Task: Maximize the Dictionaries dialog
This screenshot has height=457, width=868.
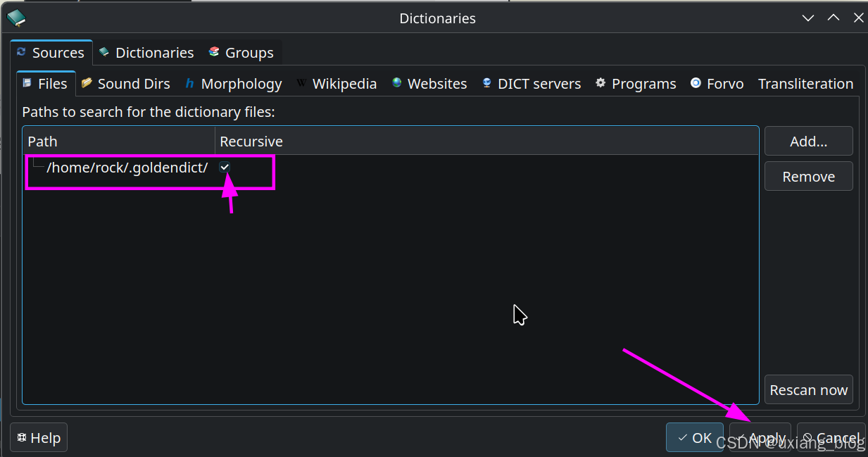Action: 834,18
